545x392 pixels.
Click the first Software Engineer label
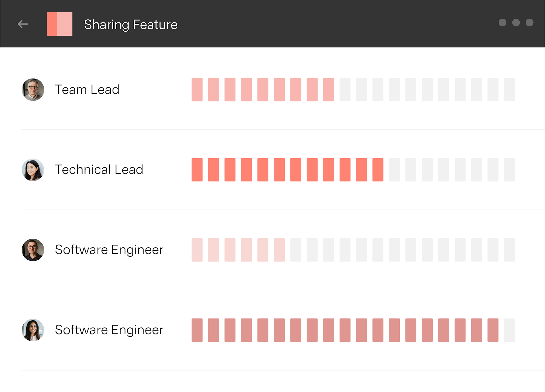(109, 250)
